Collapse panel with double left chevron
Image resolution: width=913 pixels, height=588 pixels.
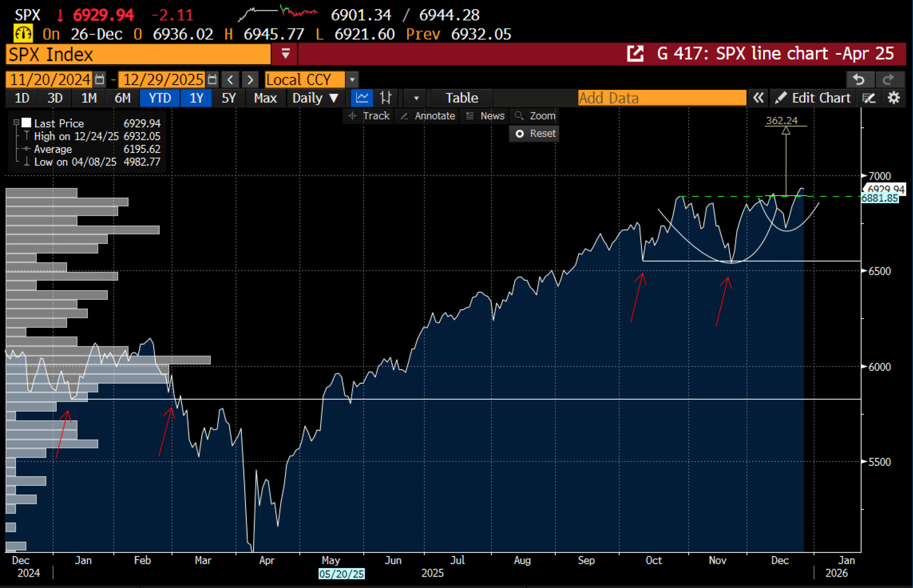[x=758, y=98]
